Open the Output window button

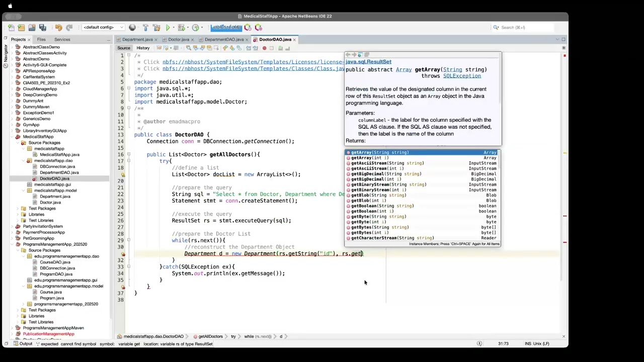22,344
